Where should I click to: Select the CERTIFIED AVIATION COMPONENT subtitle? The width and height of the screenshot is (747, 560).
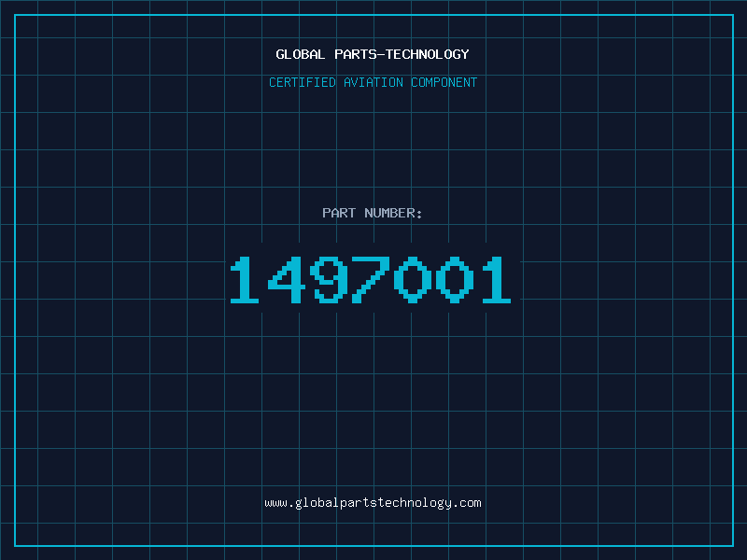(373, 82)
